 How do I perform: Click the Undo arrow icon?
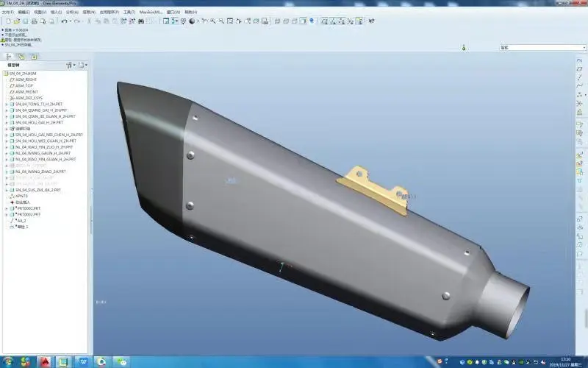click(64, 21)
